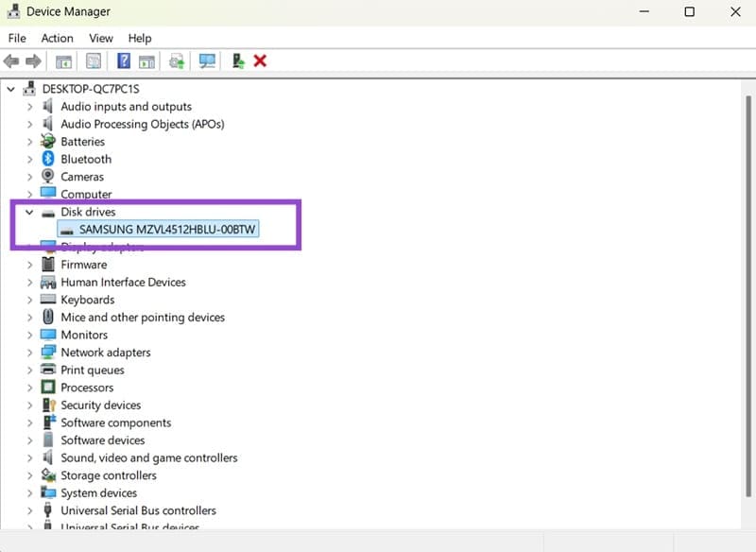
Task: Click the Cameras category icon
Action: pos(48,177)
